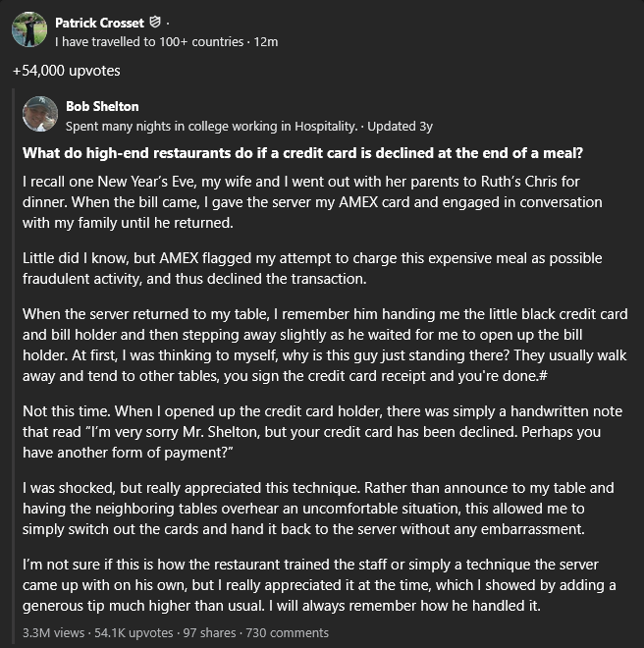Click the 'Updated 3y' timestamp
The image size is (644, 648).
tap(400, 126)
